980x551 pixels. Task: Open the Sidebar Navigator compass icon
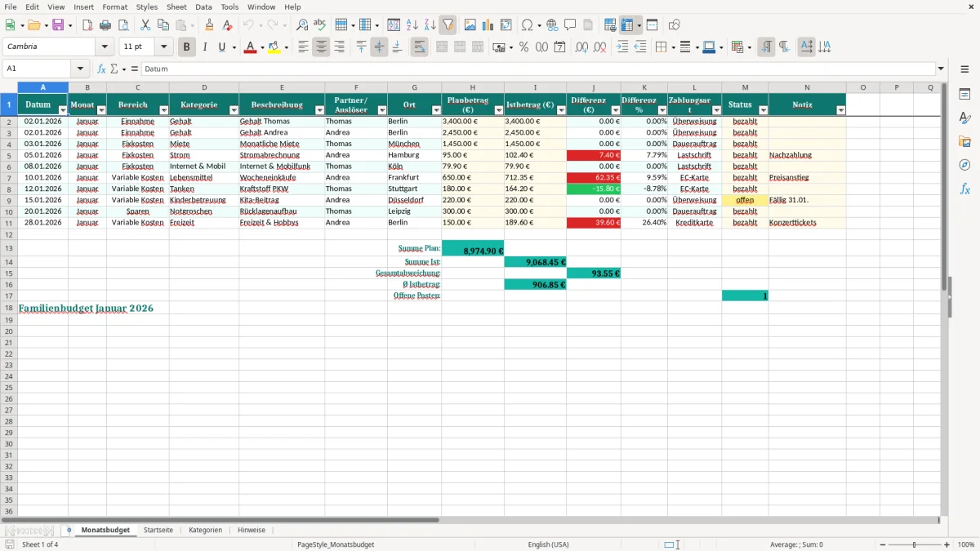964,165
